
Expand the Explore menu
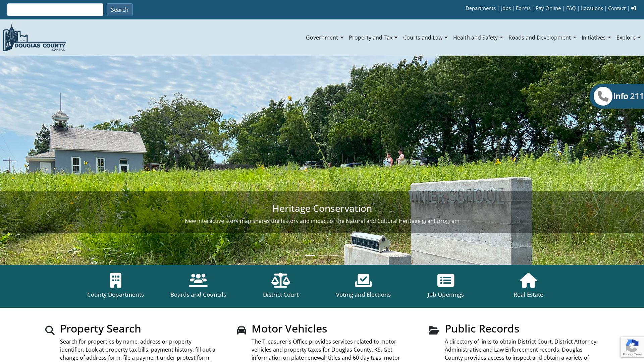(x=629, y=38)
